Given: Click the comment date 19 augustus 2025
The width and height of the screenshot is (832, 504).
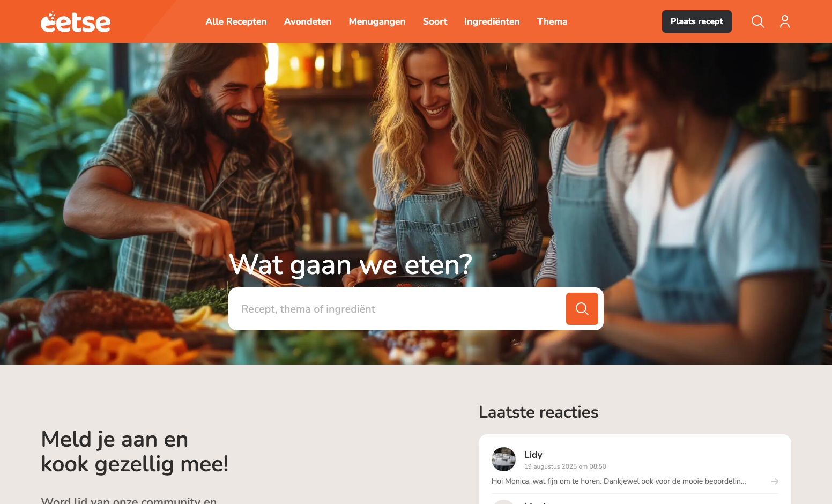Looking at the screenshot, I should (x=565, y=466).
